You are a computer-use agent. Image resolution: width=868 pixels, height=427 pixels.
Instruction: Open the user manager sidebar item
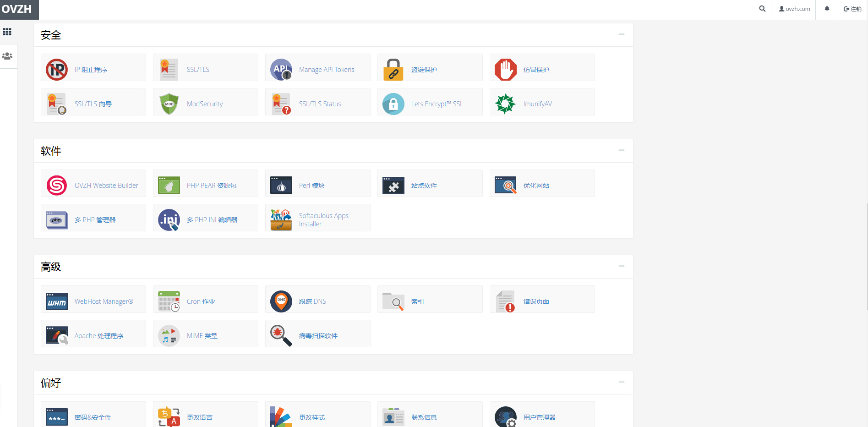pos(7,56)
